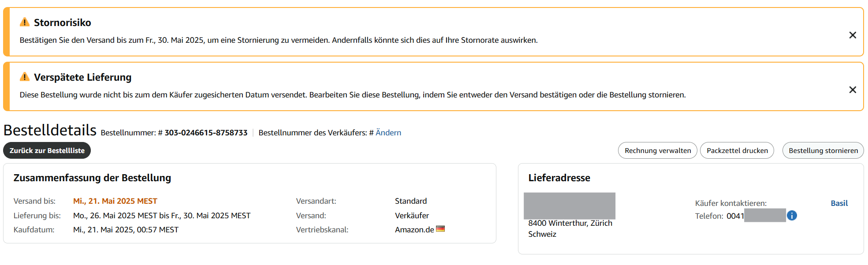The image size is (868, 265).
Task: Contact buyer Basil via name link
Action: [x=839, y=203]
